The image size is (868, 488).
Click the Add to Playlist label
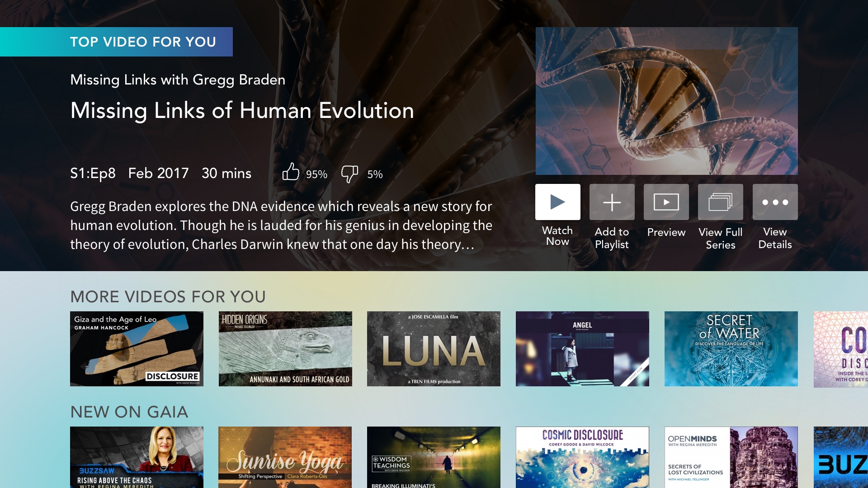pos(612,238)
